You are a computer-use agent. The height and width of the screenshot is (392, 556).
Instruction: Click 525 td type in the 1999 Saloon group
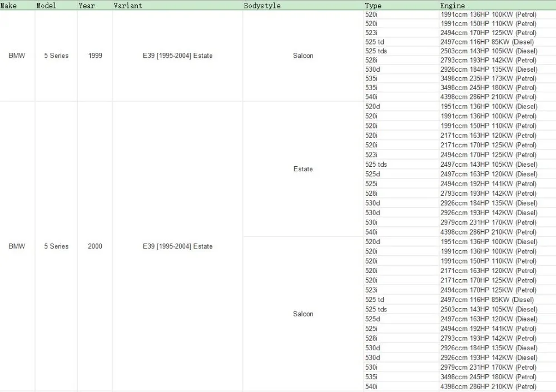click(375, 42)
